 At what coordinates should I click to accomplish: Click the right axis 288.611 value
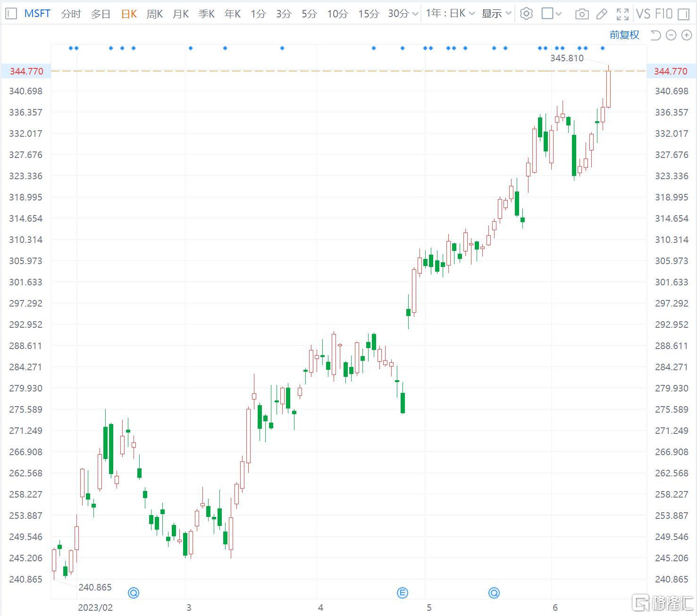point(672,346)
